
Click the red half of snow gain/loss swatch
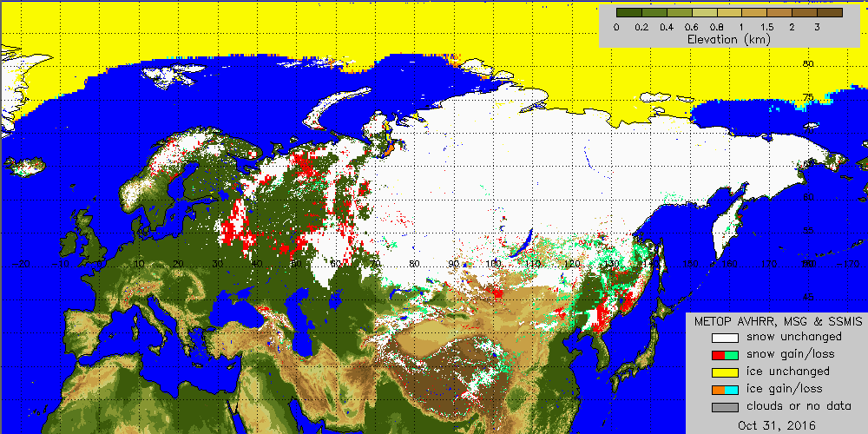click(x=719, y=354)
